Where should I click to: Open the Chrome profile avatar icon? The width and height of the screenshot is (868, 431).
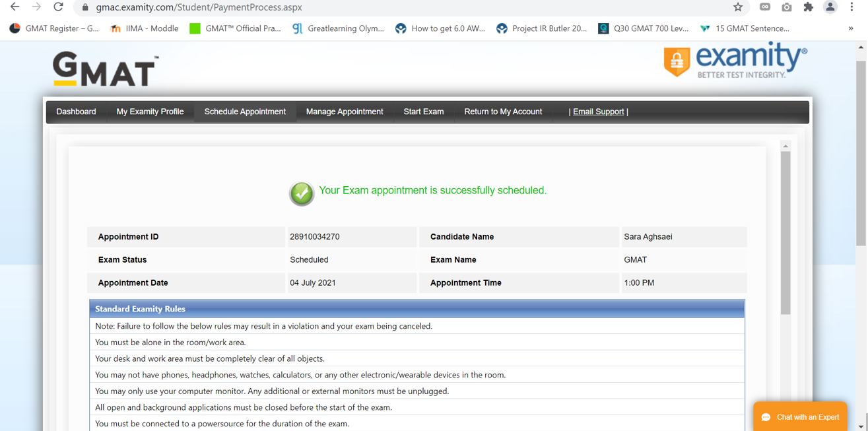pos(830,7)
